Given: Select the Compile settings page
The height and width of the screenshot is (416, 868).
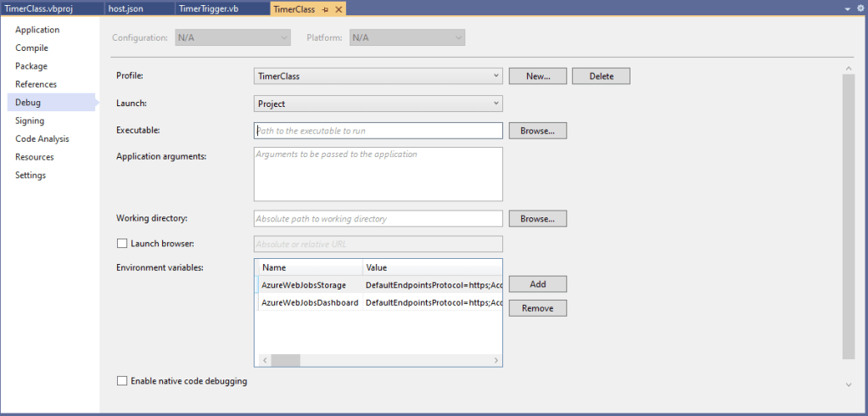Looking at the screenshot, I should (31, 48).
